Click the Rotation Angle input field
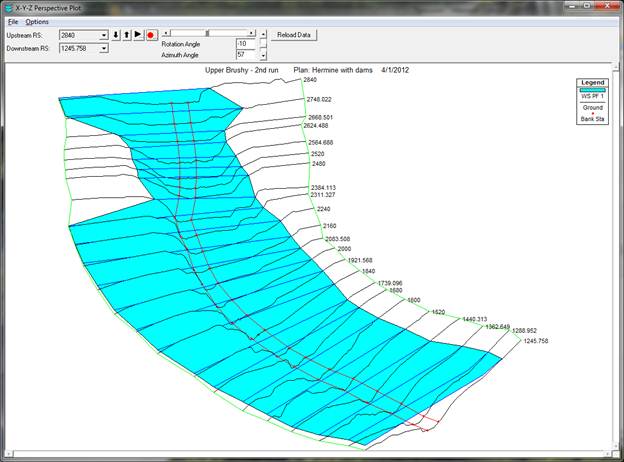 coord(245,44)
